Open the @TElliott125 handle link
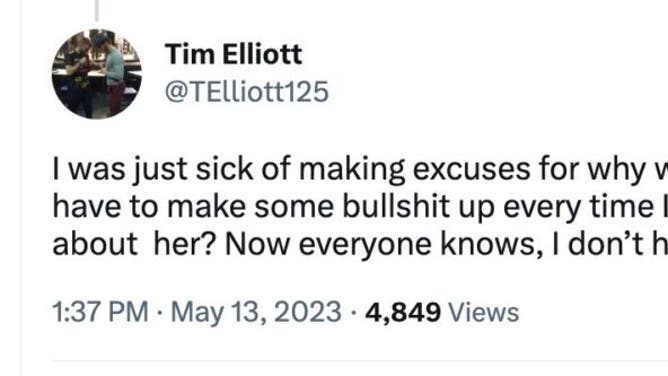The height and width of the screenshot is (376, 668). 247,92
